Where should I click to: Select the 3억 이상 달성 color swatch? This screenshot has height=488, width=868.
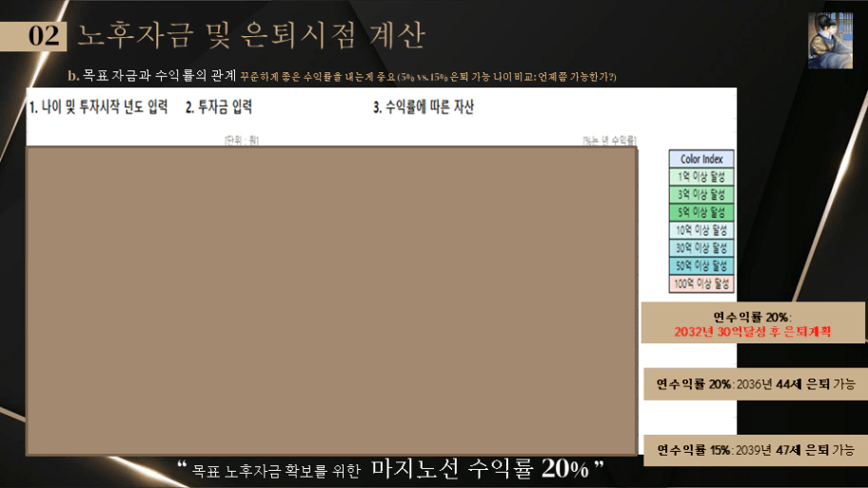(x=701, y=194)
